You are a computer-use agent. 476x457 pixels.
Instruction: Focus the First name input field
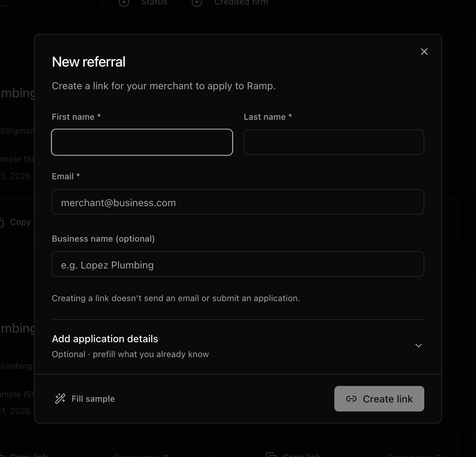[142, 142]
